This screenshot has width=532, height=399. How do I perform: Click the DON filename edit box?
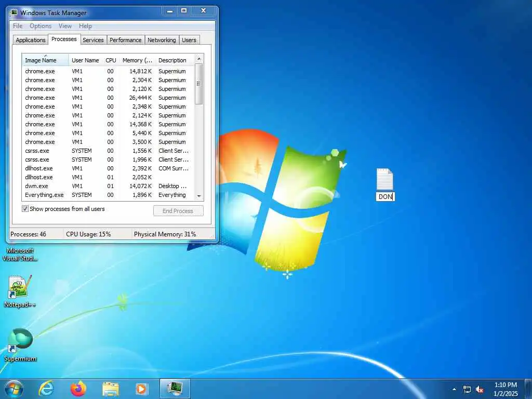pos(385,196)
